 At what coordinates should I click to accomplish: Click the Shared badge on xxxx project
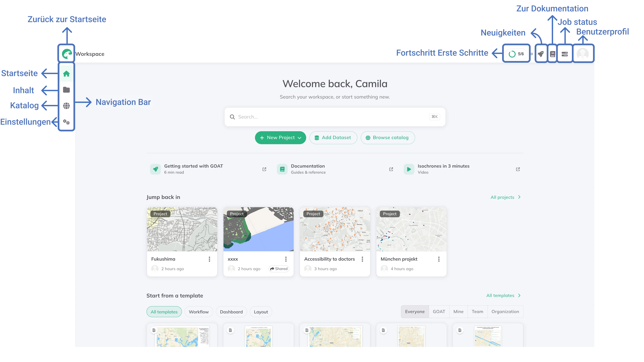[279, 268]
